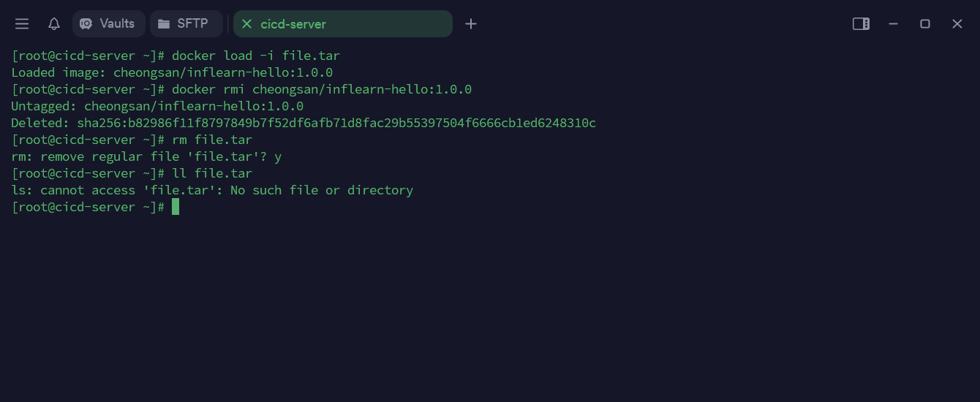Add a new tab with the plus icon
Viewport: 980px width, 402px height.
pyautogui.click(x=471, y=24)
